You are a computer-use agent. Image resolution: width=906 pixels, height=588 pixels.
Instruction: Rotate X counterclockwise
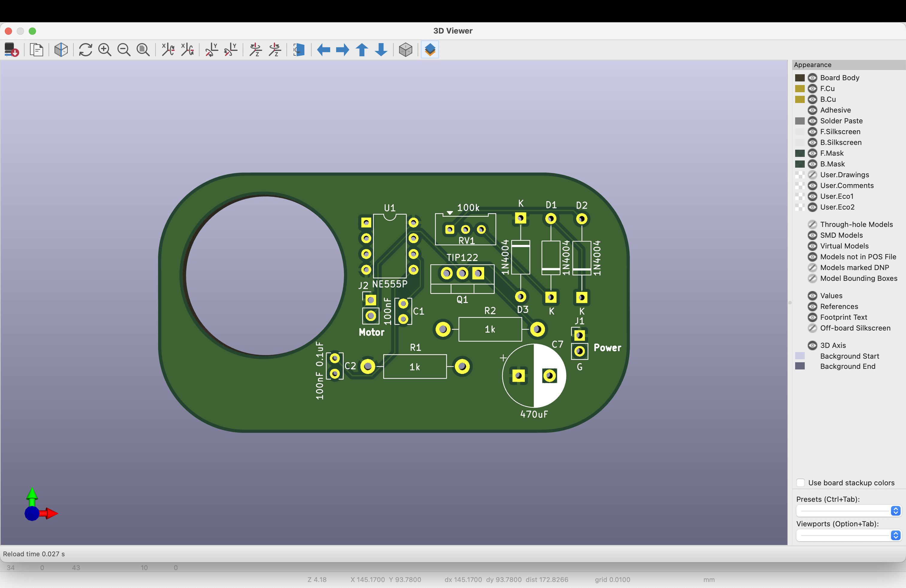click(187, 50)
